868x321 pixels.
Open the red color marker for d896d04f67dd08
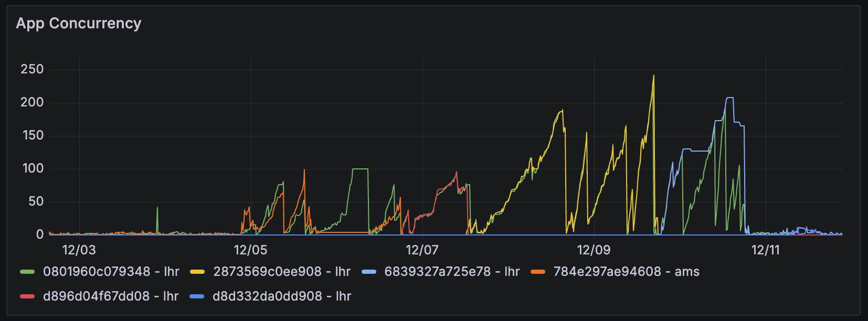pos(27,297)
